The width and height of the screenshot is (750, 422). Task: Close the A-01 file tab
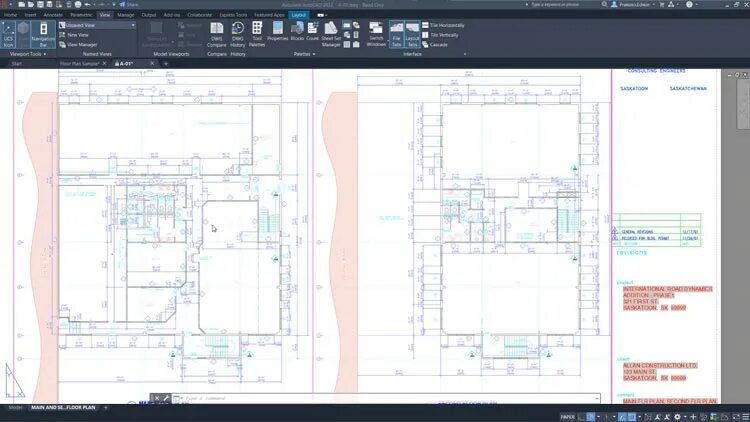tap(153, 63)
